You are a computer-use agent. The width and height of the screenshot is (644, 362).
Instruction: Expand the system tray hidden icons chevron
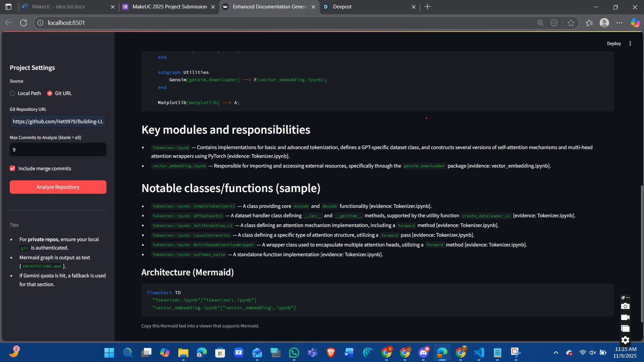556,352
